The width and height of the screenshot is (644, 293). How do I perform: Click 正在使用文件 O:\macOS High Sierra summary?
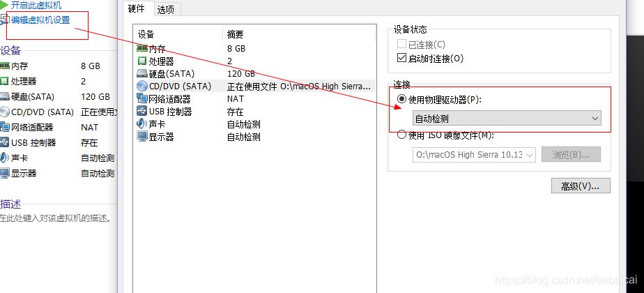pyautogui.click(x=299, y=87)
